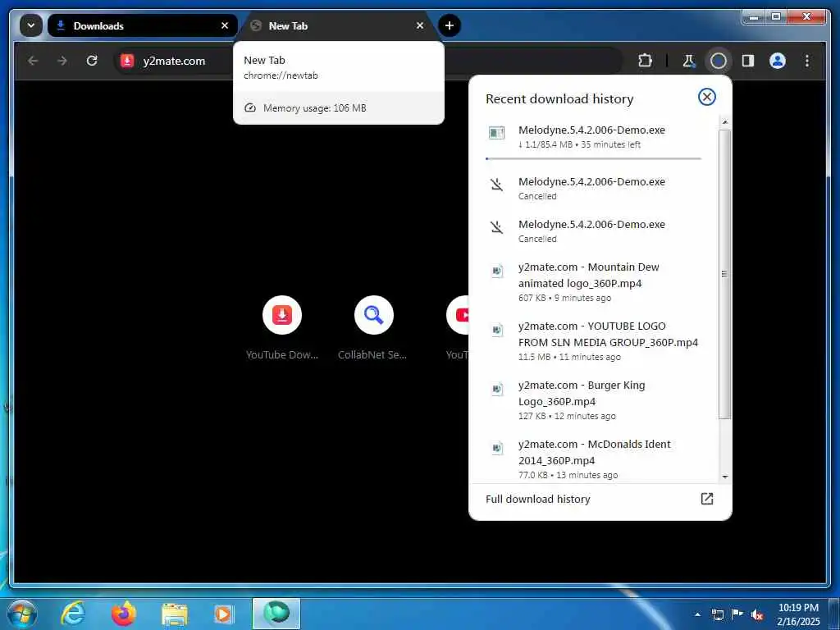Switch to the Downloads tab
The image size is (840, 630).
pyautogui.click(x=143, y=25)
